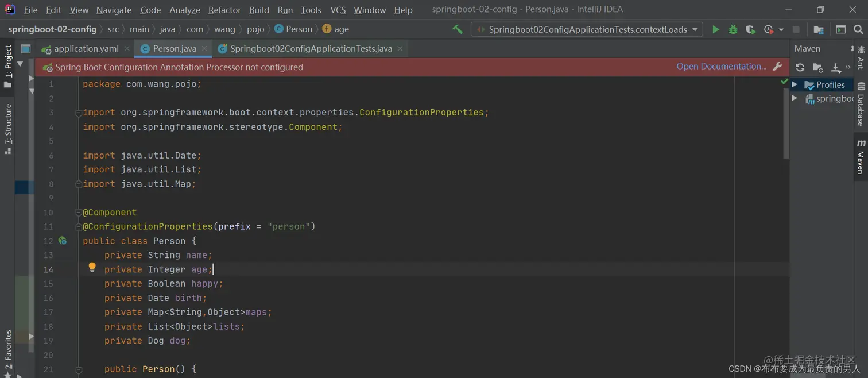Place cursor on 'private Dog dog;' line
This screenshot has width=868, height=378.
click(147, 341)
